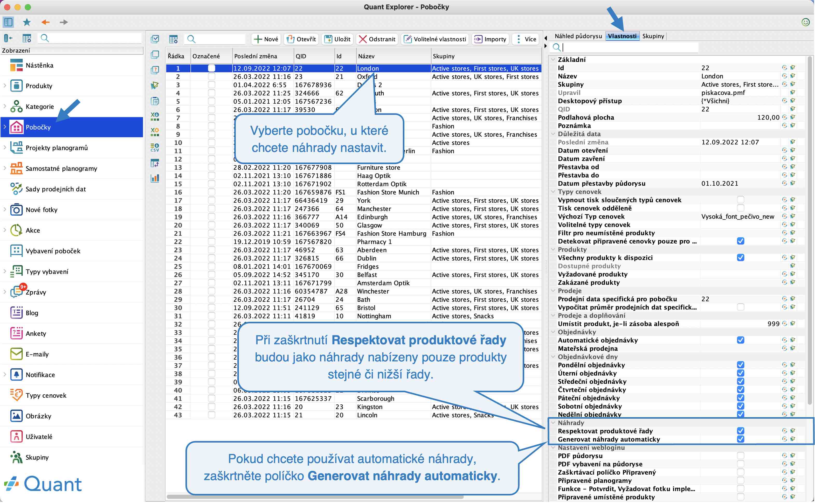The width and height of the screenshot is (815, 504).
Task: Expand the Pobočky tree node arrow
Action: point(5,127)
